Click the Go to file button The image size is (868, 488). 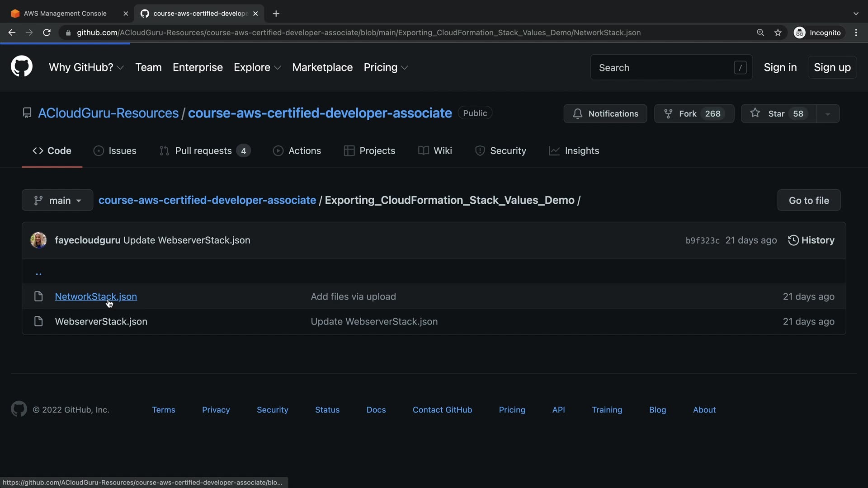pyautogui.click(x=808, y=200)
